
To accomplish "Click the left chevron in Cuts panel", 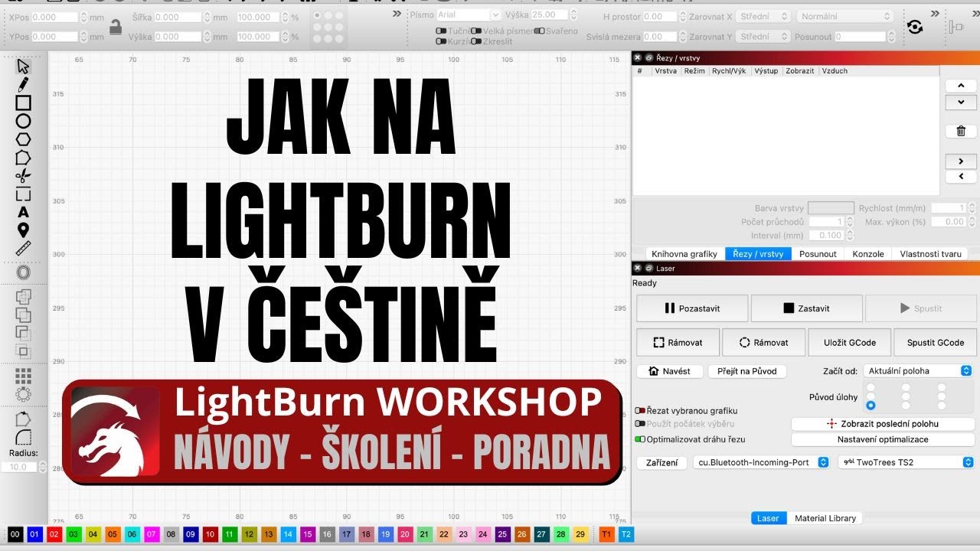I will tap(961, 177).
